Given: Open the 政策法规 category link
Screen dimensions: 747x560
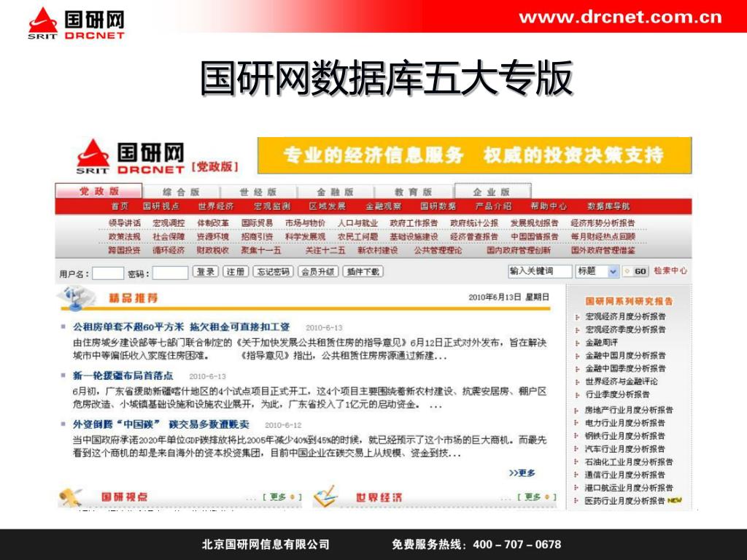Looking at the screenshot, I should [124, 237].
